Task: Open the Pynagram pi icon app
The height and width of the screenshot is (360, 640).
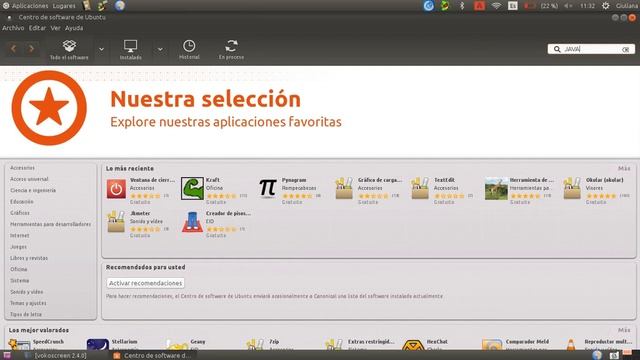Action: (x=268, y=188)
